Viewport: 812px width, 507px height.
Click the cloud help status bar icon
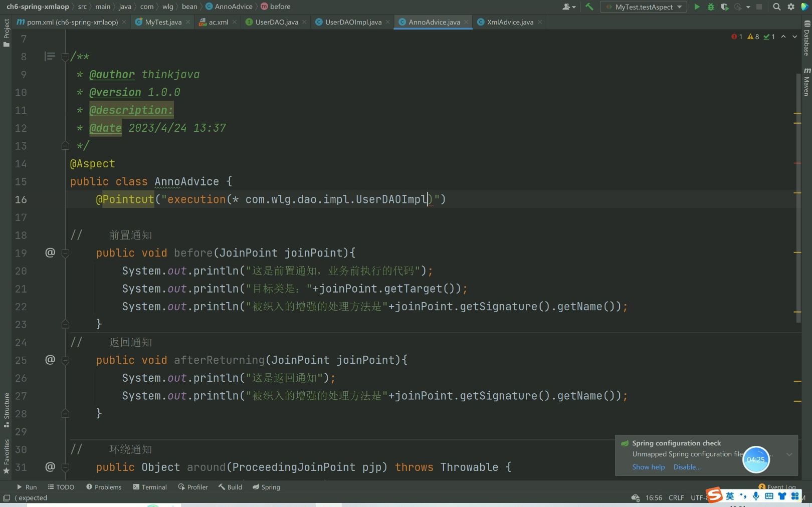635,498
